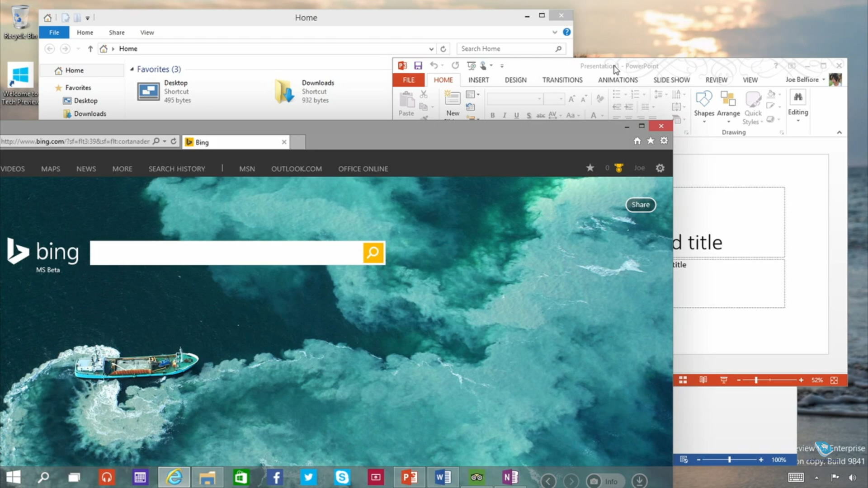
Task: Refresh the File Explorer address bar
Action: [x=443, y=49]
